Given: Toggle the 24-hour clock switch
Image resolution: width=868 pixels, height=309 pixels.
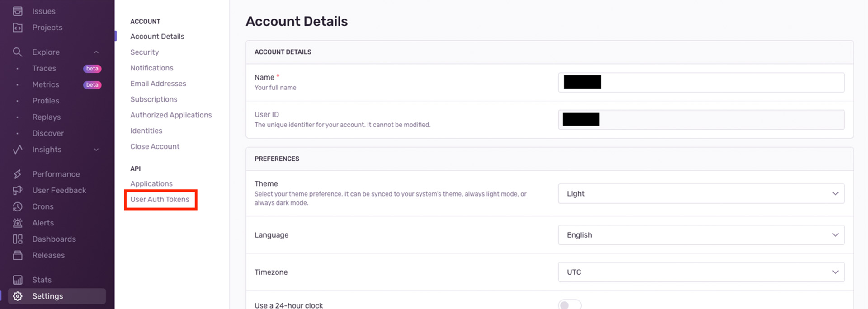Looking at the screenshot, I should 569,305.
